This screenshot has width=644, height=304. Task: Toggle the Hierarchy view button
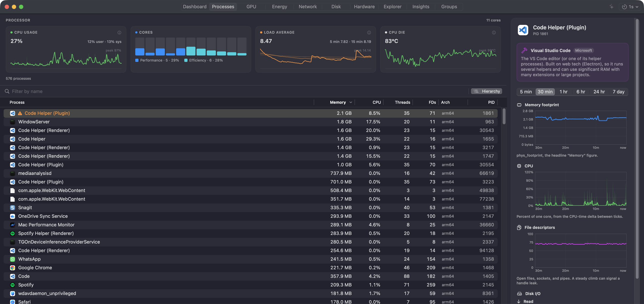(x=486, y=91)
